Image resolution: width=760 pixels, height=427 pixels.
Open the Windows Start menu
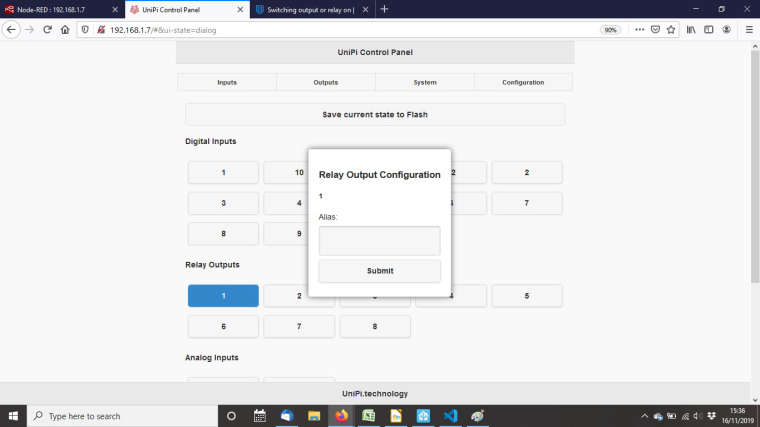click(13, 416)
